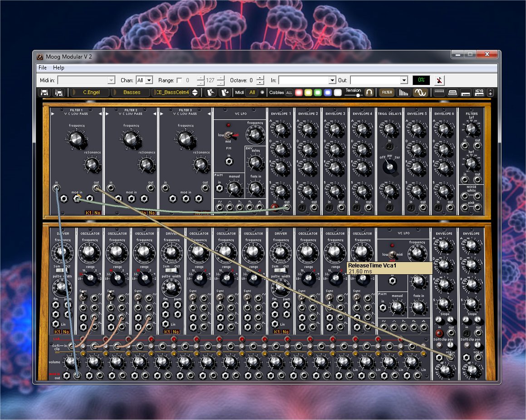This screenshot has height=420, width=526.
Task: Select the blue cable color
Action: pos(328,93)
